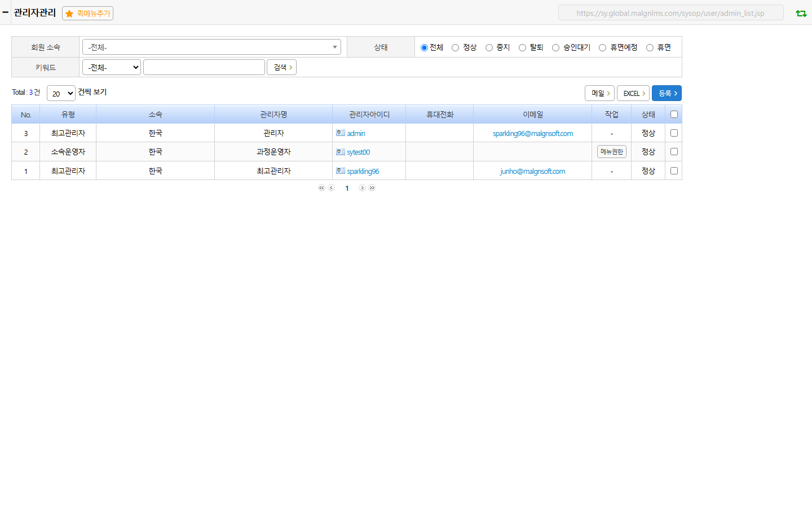The image size is (812, 508).
Task: Click the green refresh arrows icon
Action: tap(801, 13)
